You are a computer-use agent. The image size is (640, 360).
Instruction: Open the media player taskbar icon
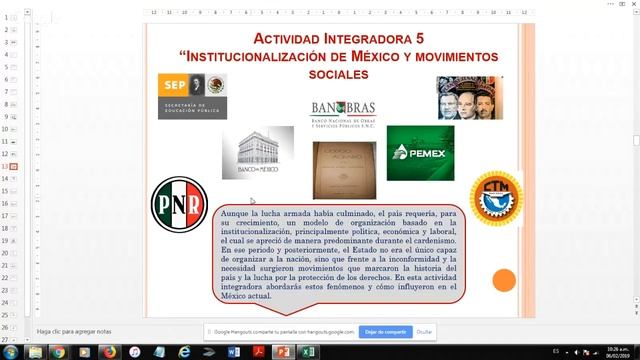pyautogui.click(x=84, y=352)
